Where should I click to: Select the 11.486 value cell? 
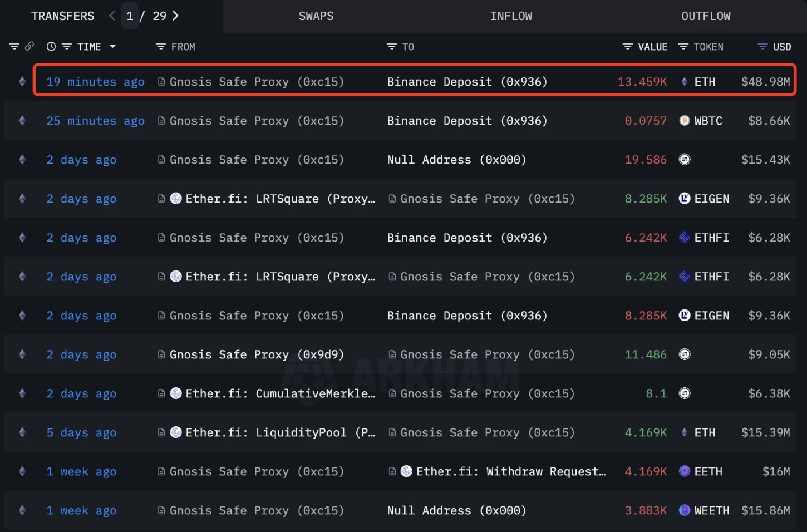[646, 354]
